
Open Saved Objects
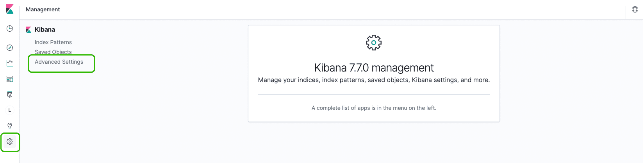(x=53, y=52)
